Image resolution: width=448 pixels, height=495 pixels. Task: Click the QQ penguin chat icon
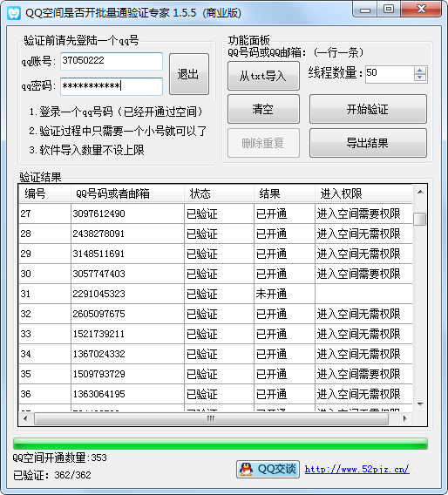pyautogui.click(x=246, y=469)
